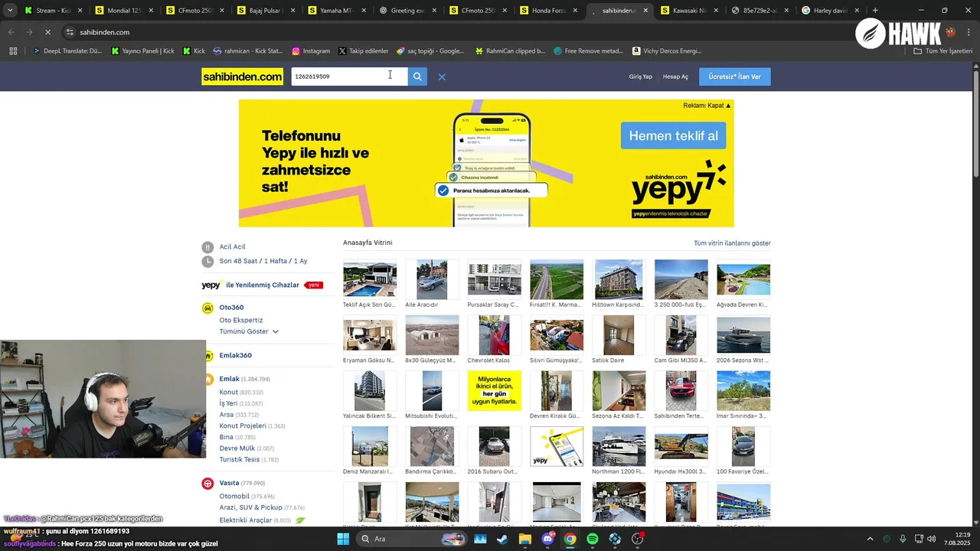Close the sahibinden.com tab

[645, 11]
